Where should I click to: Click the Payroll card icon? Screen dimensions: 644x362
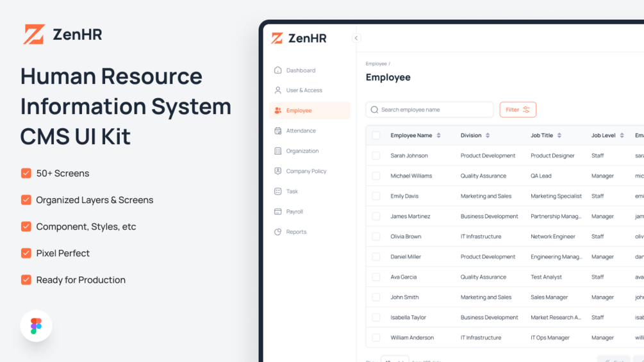click(277, 211)
